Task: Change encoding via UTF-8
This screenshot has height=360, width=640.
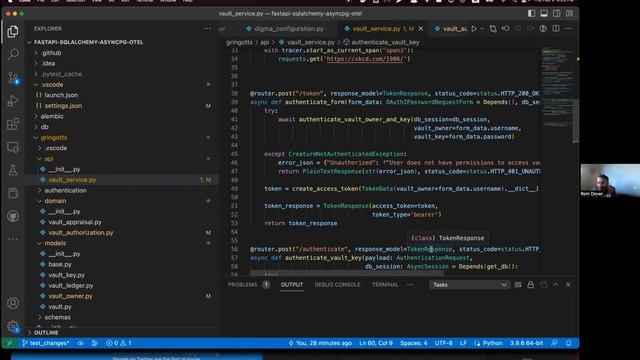Action: (443, 343)
